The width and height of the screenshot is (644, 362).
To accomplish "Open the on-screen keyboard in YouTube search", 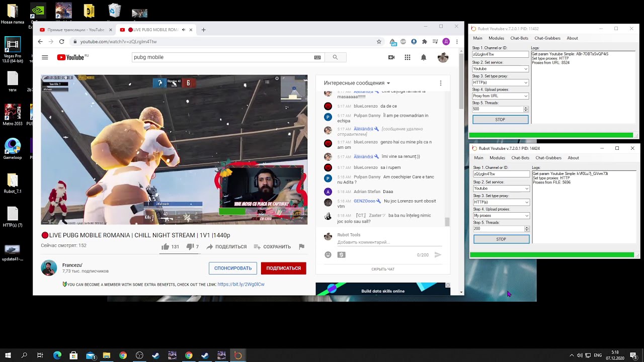I will tap(317, 57).
